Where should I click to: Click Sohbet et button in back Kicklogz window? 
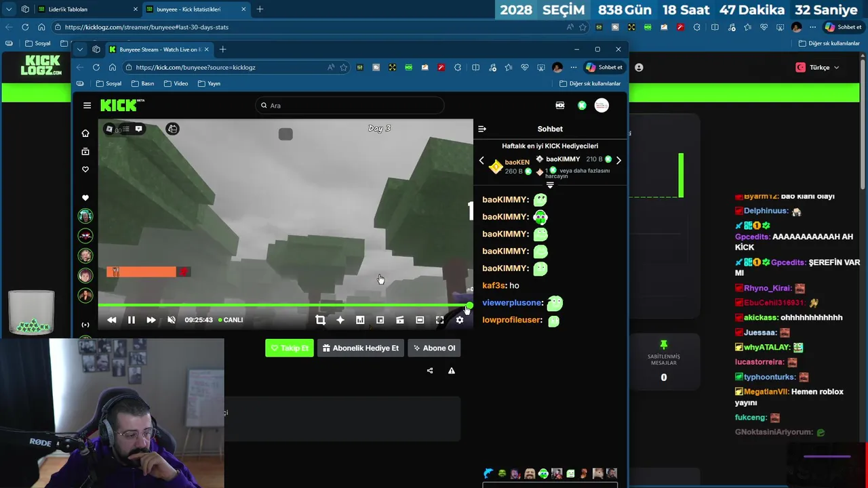pos(843,27)
